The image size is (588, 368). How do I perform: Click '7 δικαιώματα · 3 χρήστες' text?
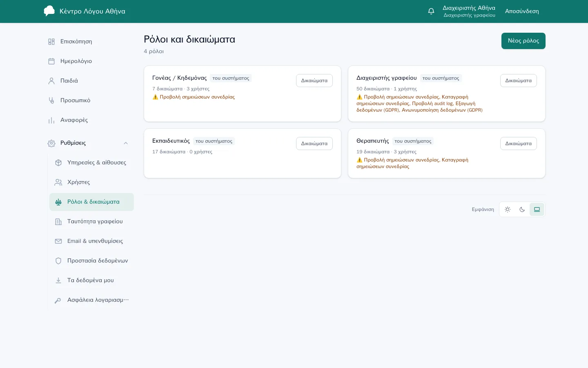(181, 89)
